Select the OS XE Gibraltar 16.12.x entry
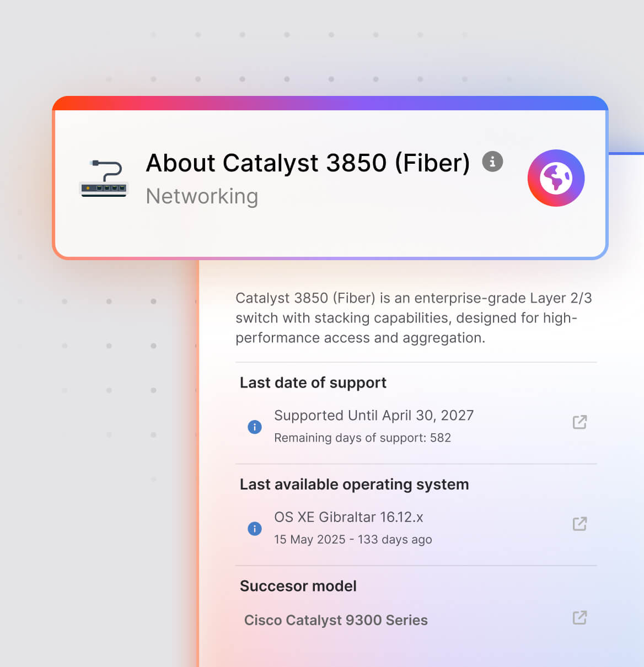Viewport: 644px width, 667px height. [x=348, y=517]
